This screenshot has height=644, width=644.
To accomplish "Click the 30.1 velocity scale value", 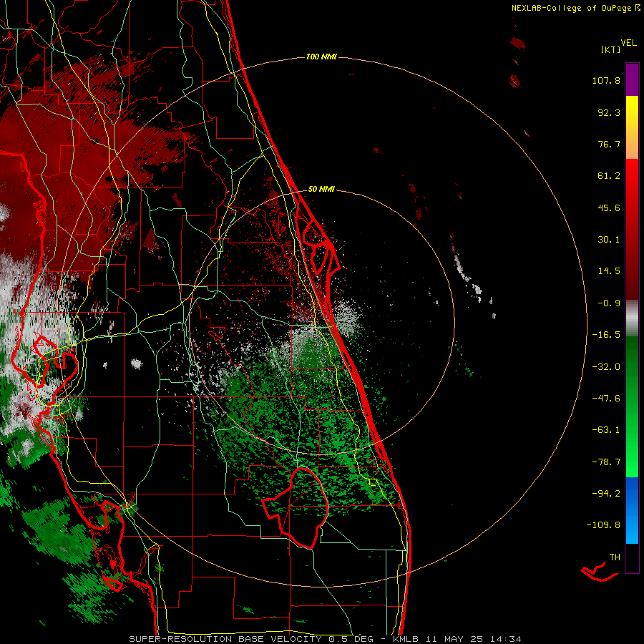I will pos(609,240).
